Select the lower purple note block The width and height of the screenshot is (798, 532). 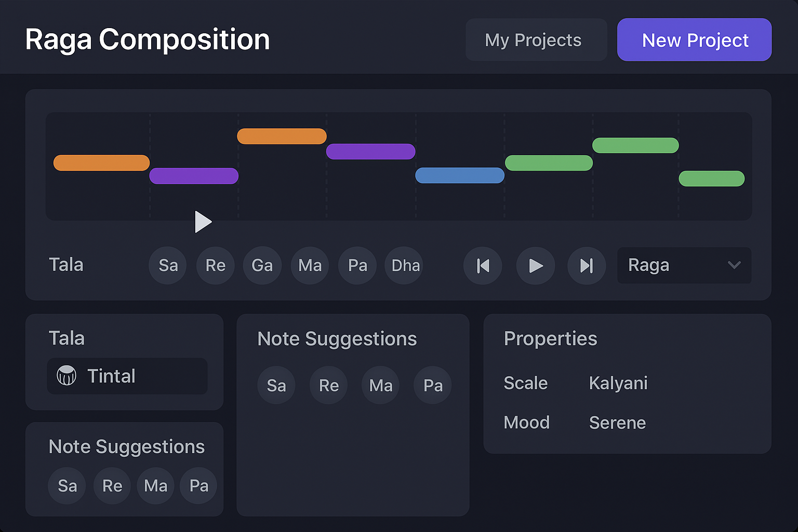(194, 176)
